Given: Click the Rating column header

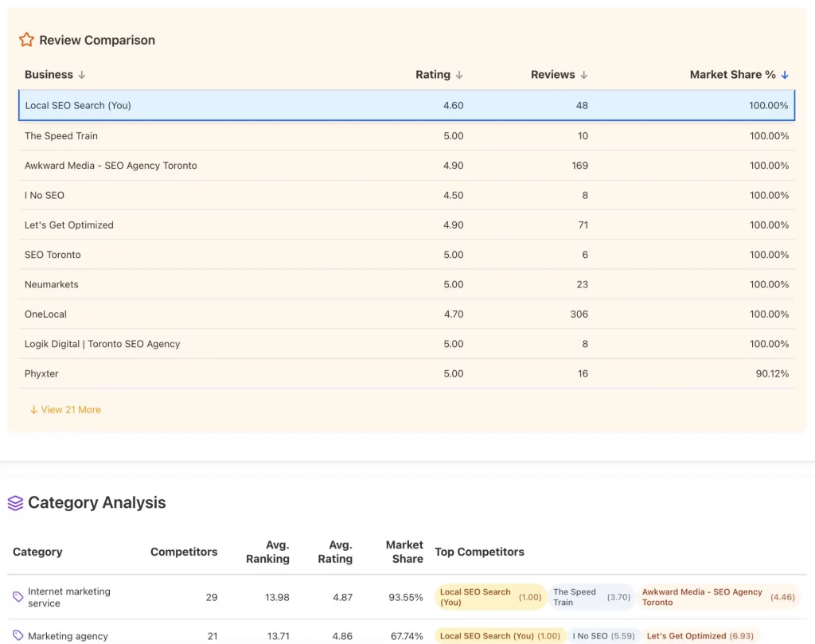Looking at the screenshot, I should [433, 74].
